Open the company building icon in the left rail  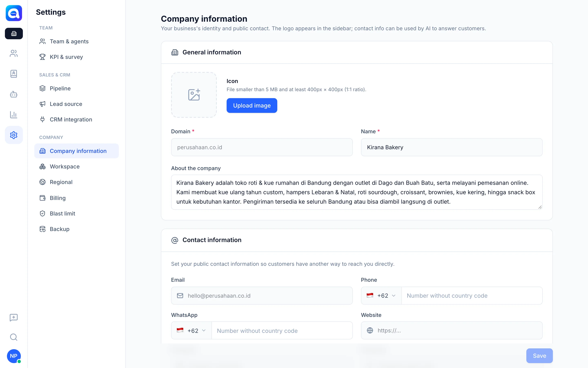click(14, 34)
